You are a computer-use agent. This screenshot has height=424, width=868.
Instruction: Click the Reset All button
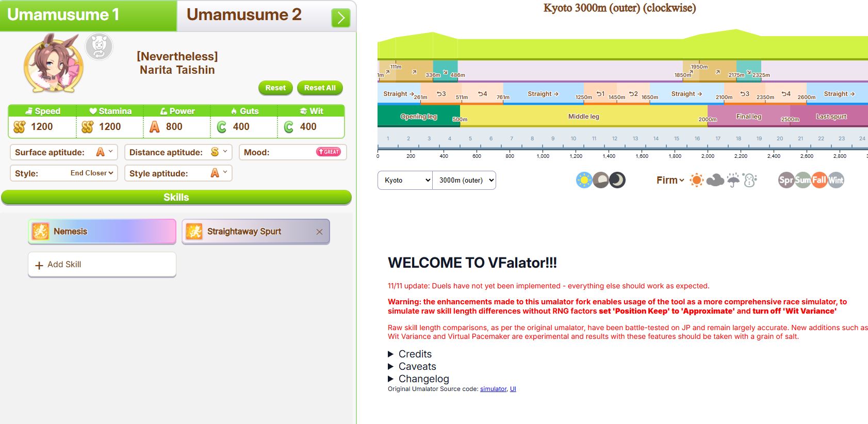(320, 88)
